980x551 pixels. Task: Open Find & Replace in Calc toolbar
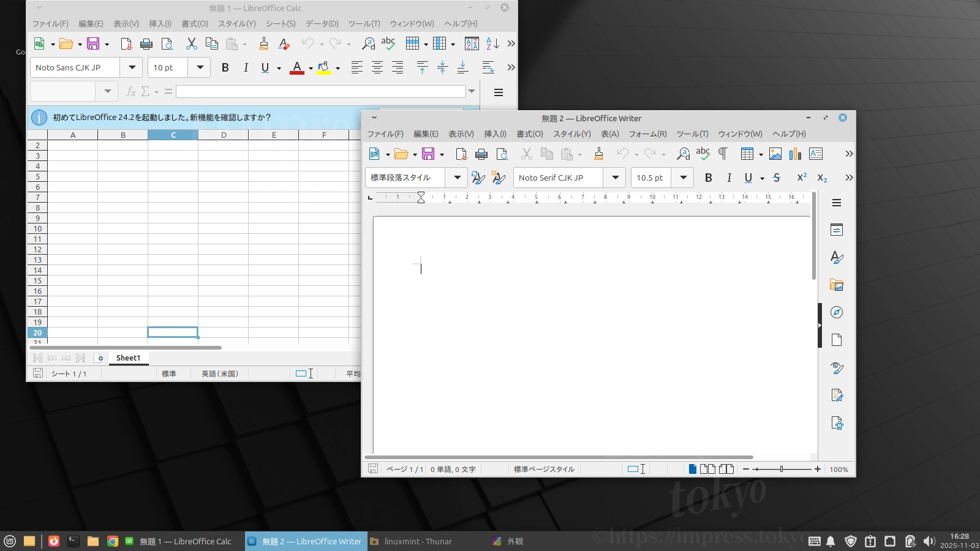click(x=368, y=43)
